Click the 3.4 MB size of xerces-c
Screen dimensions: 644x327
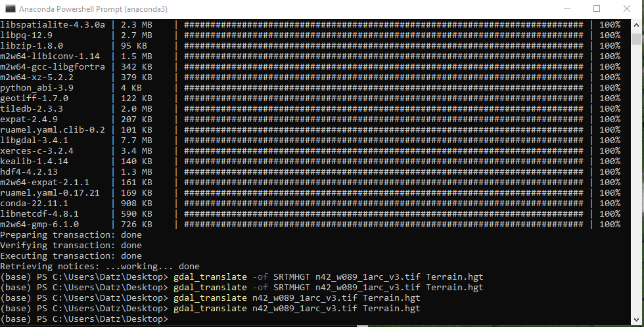pos(137,151)
